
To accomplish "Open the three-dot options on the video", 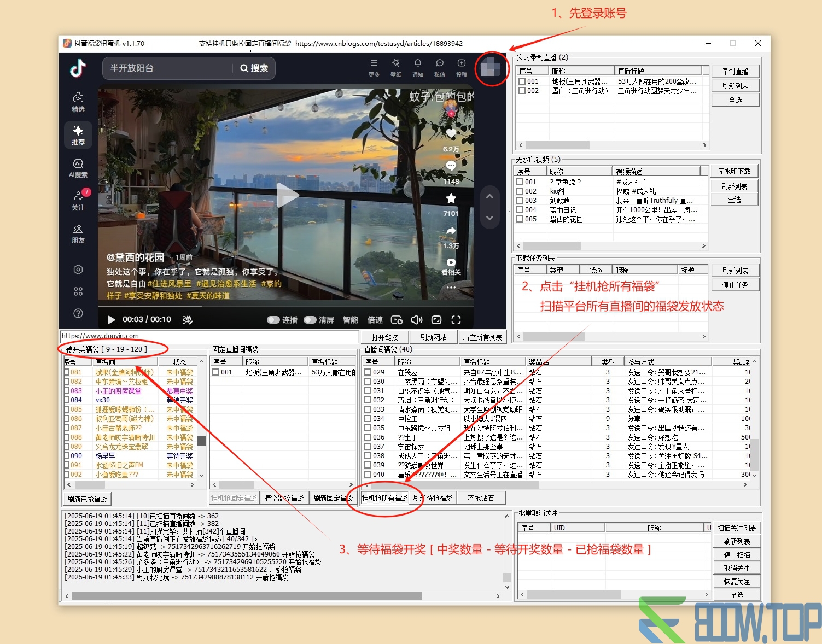I will [451, 287].
